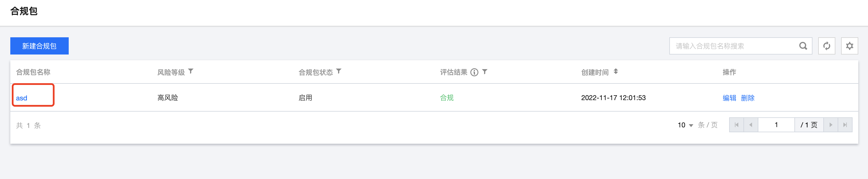Filter by 风险等级 column
This screenshot has height=179, width=868.
point(191,71)
